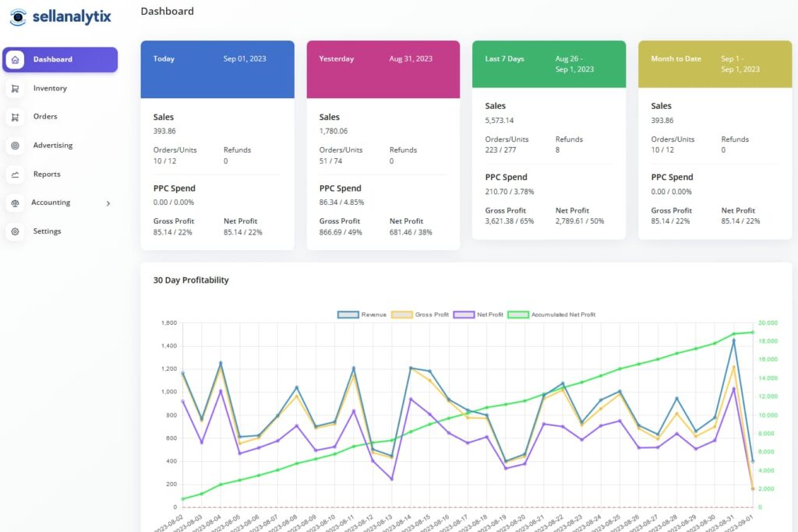Click the sellanalytix eye logo icon
Image resolution: width=798 pixels, height=532 pixels.
click(18, 16)
